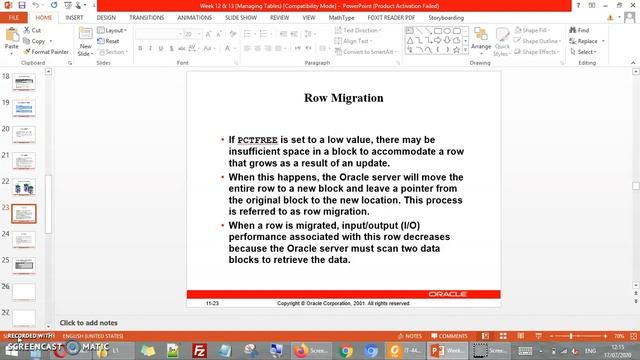Image resolution: width=640 pixels, height=360 pixels.
Task: Click zoom in plus button
Action: pos(605,336)
